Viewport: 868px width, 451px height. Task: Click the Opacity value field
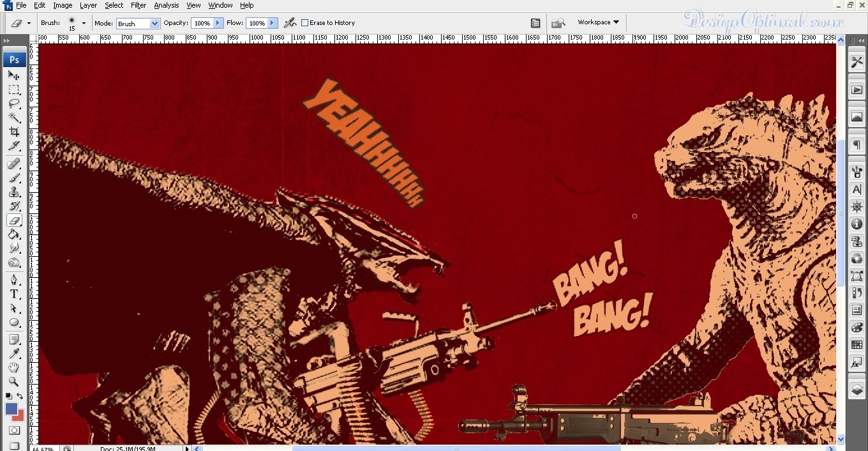[x=202, y=23]
